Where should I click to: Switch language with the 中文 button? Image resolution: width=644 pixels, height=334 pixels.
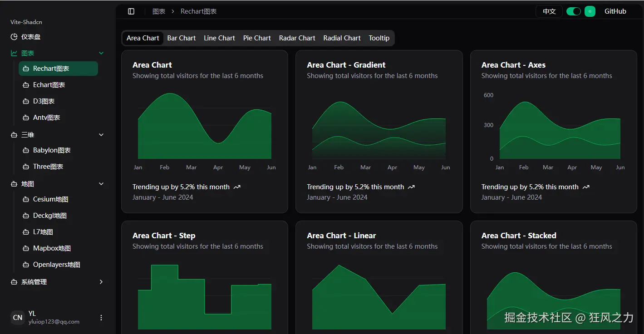point(549,11)
